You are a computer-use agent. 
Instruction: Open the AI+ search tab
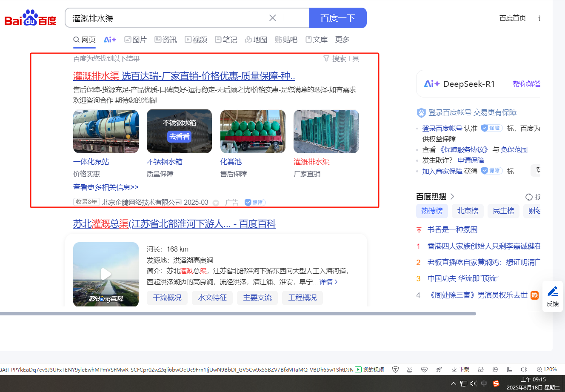[110, 40]
